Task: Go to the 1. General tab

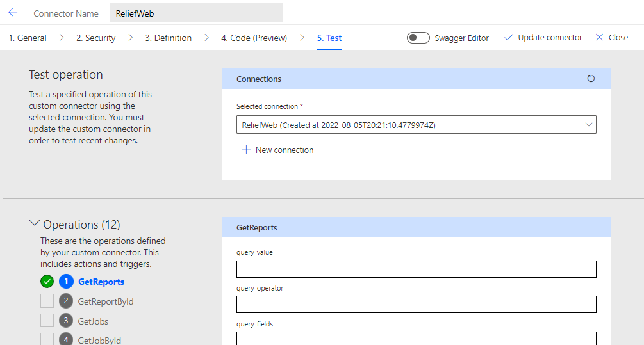Action: pyautogui.click(x=28, y=38)
